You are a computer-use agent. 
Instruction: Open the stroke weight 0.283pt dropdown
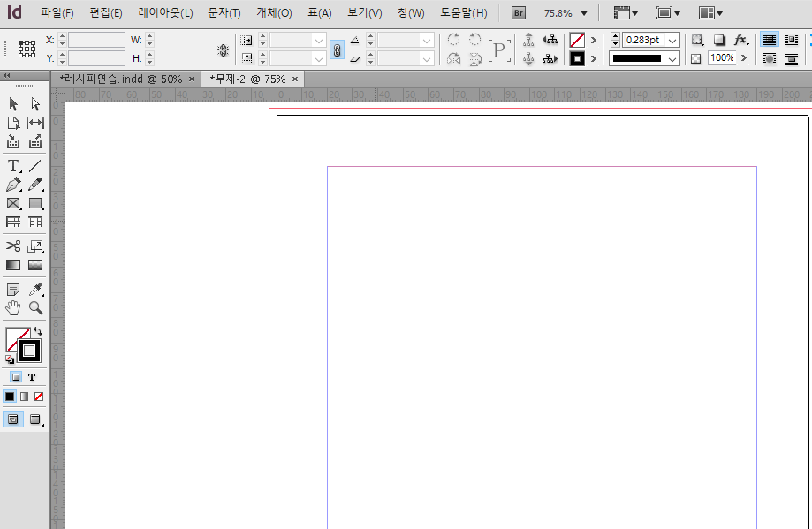tap(672, 40)
